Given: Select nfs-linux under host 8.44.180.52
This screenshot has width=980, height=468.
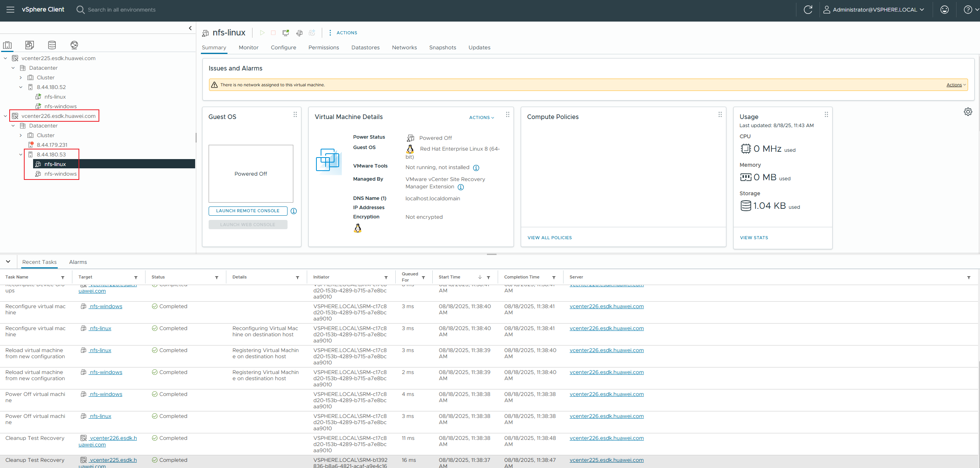Looking at the screenshot, I should 55,97.
